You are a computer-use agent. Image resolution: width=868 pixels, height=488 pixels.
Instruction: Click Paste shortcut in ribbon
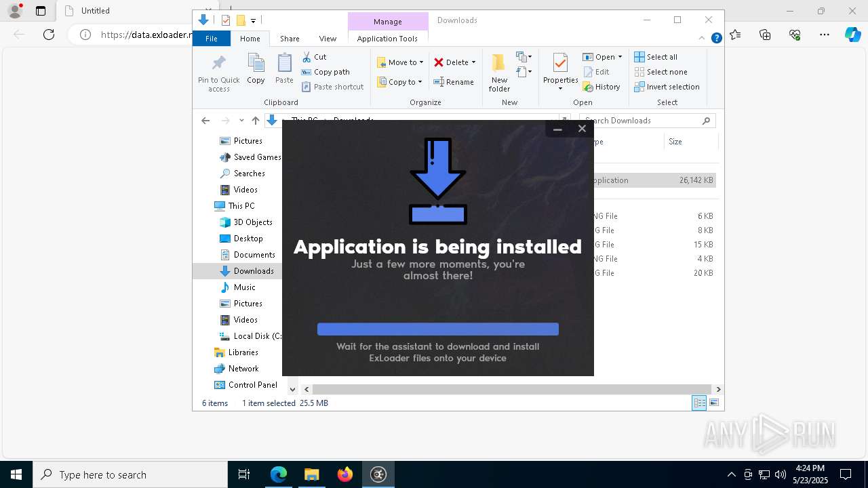pyautogui.click(x=332, y=87)
